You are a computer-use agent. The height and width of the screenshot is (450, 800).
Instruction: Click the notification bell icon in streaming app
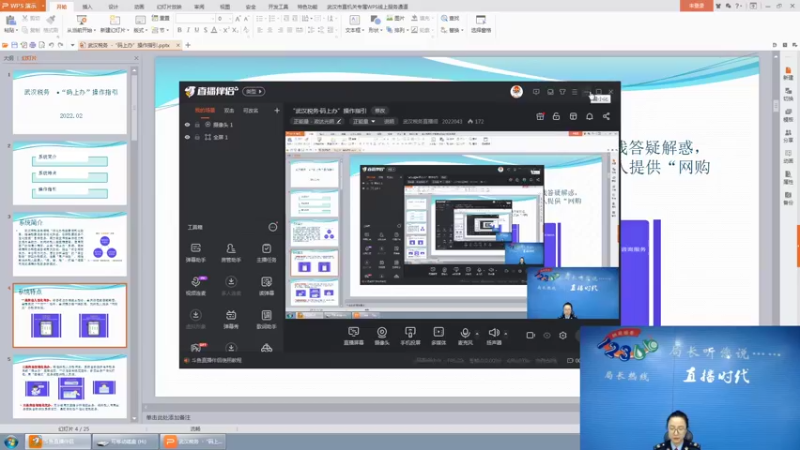(x=589, y=116)
